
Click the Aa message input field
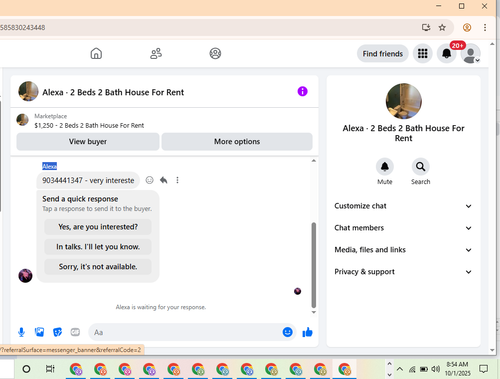tap(187, 332)
